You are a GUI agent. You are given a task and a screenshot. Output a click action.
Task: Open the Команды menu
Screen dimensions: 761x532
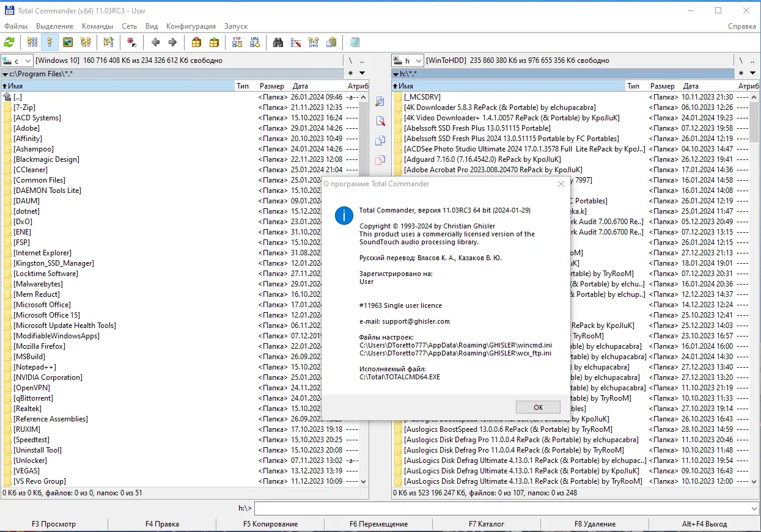click(97, 26)
